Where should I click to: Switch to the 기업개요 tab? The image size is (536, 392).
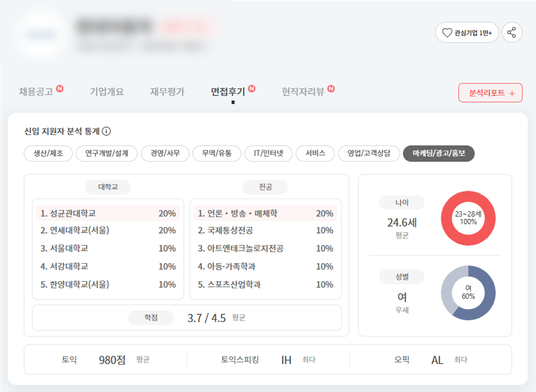tap(107, 92)
